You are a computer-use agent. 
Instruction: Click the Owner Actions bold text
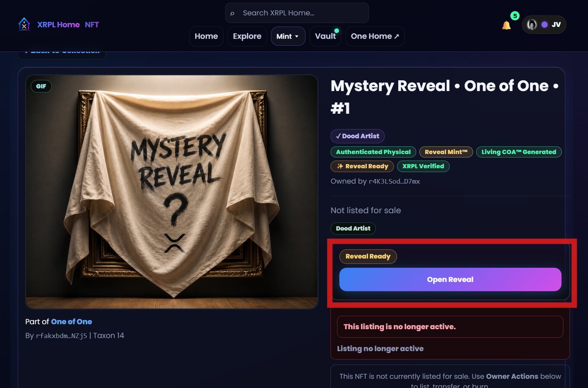click(x=512, y=376)
